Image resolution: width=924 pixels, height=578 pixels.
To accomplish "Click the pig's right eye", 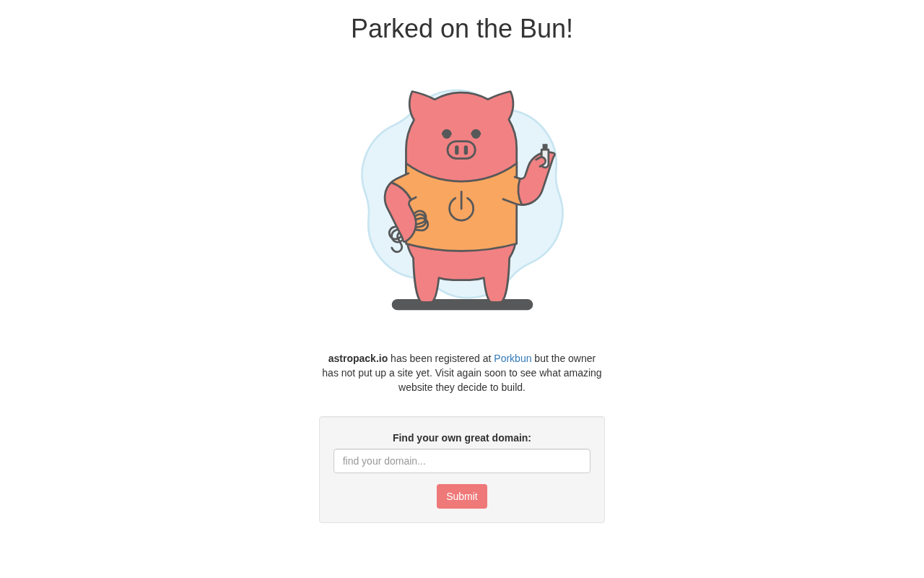I will (476, 134).
